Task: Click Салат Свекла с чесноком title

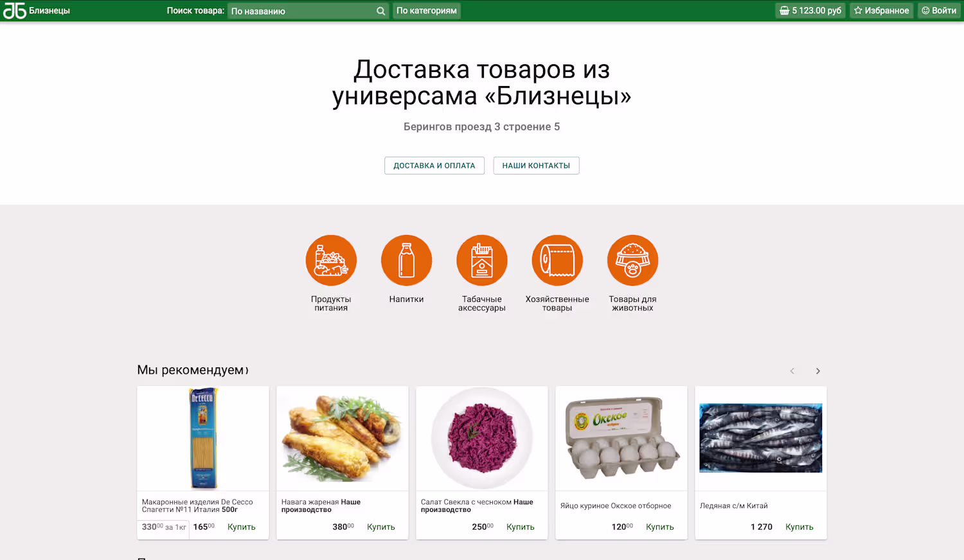Action: point(477,506)
